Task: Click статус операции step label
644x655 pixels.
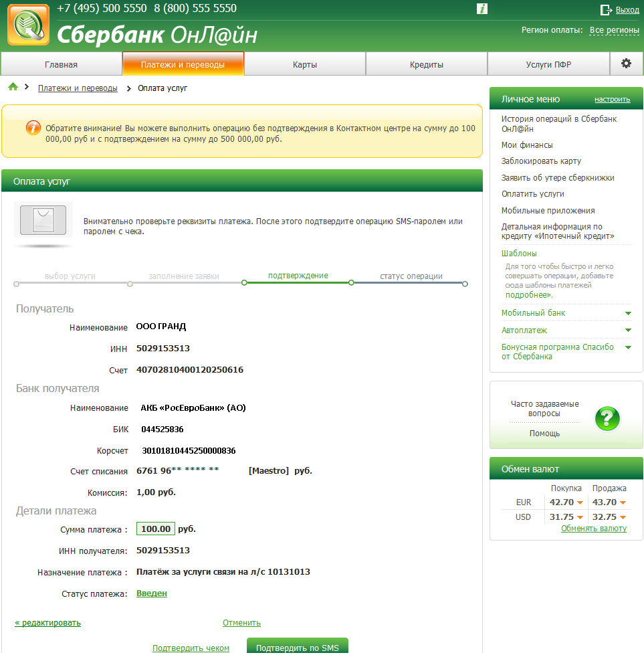Action: click(x=411, y=276)
